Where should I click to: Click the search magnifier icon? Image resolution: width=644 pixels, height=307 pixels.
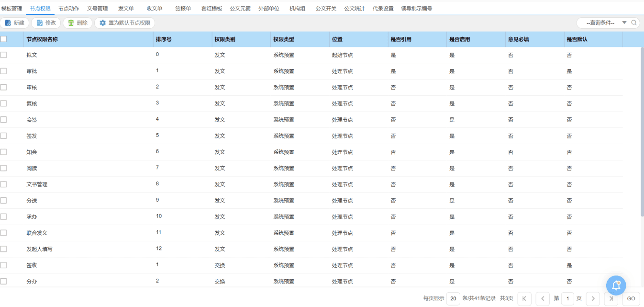[634, 23]
